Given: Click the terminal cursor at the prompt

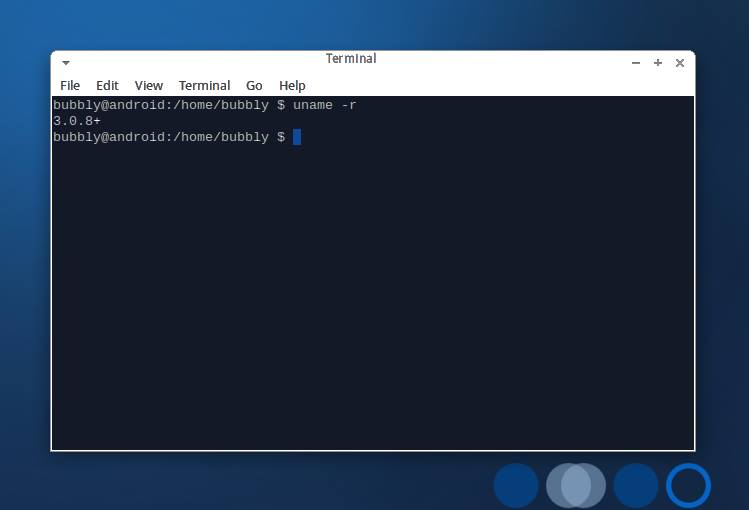Looking at the screenshot, I should click(297, 137).
